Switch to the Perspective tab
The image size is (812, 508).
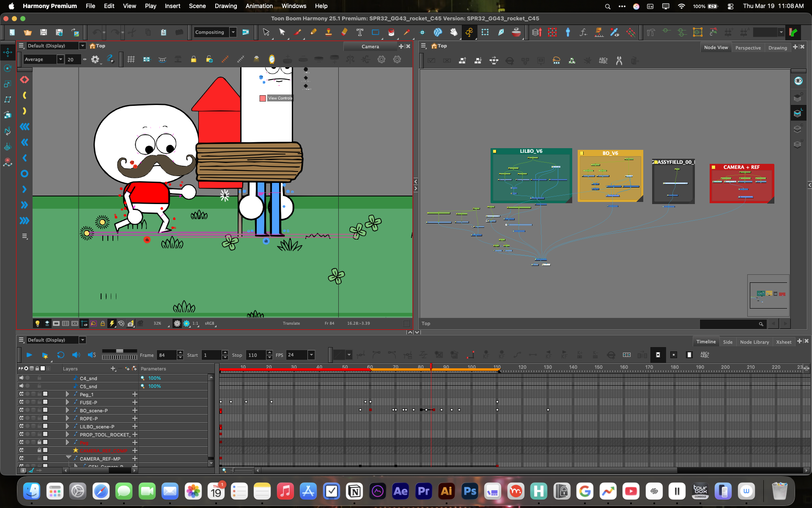click(x=748, y=48)
